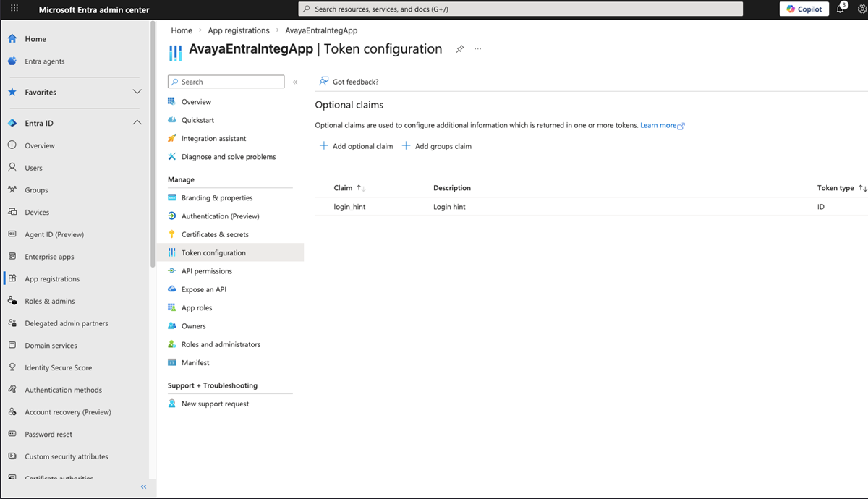
Task: Pin the Token configuration page
Action: tap(459, 49)
